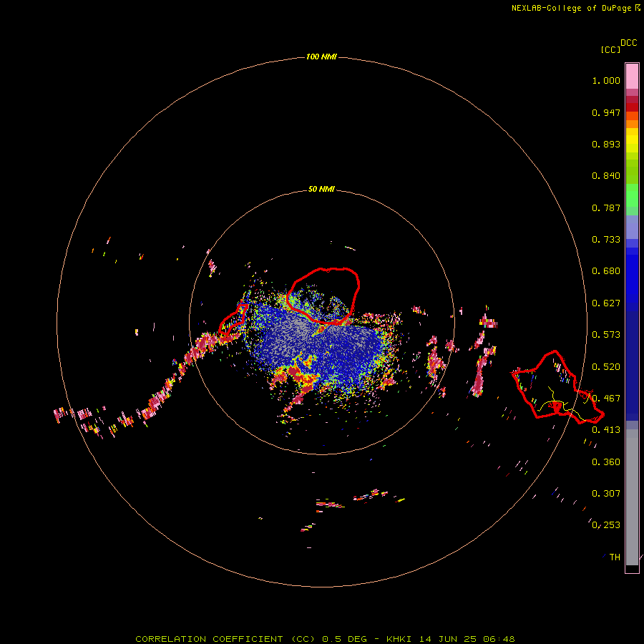Screen dimensions: 644x644
Task: Click the 0.947 color scale value
Action: pyautogui.click(x=606, y=112)
